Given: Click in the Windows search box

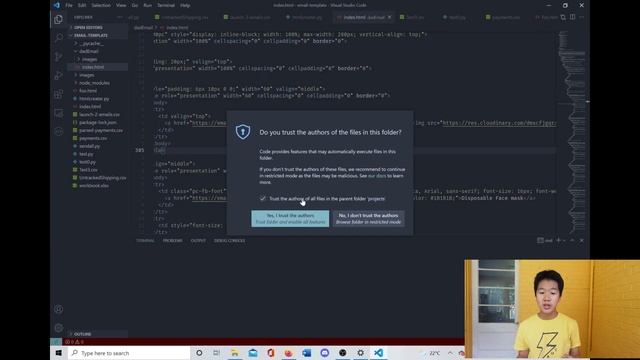Looking at the screenshot, I should pos(129,353).
